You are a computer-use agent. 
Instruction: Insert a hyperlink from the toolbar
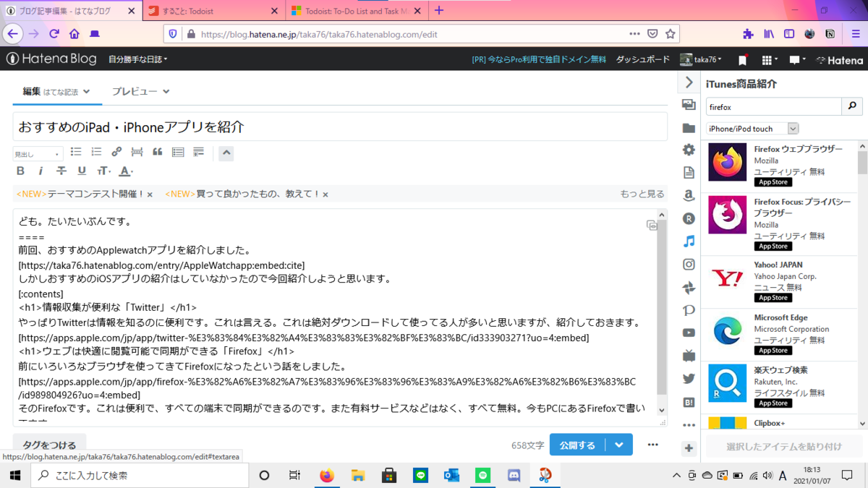116,153
